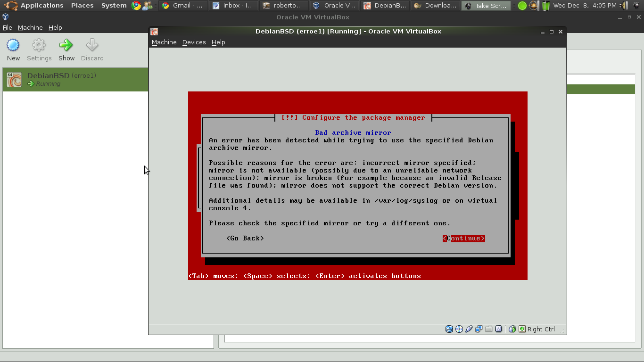Click the camera icon at panel far right
The image size is (644, 362).
point(636,6)
